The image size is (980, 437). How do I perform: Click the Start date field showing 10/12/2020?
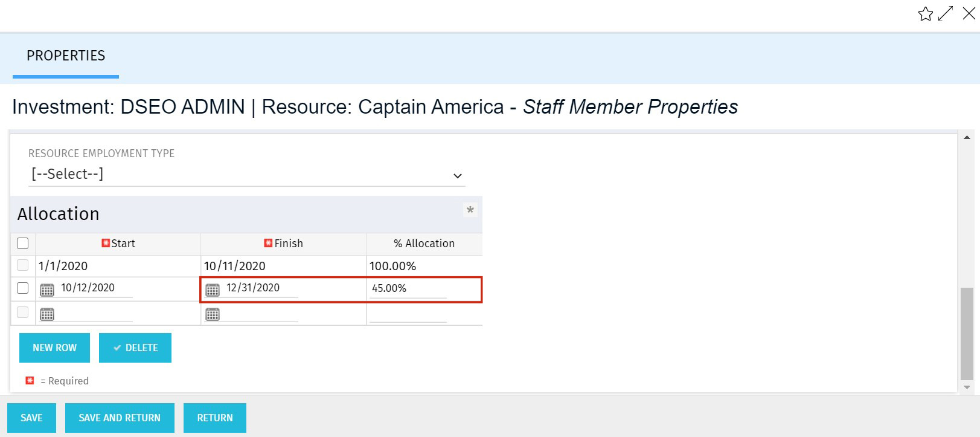(x=95, y=288)
